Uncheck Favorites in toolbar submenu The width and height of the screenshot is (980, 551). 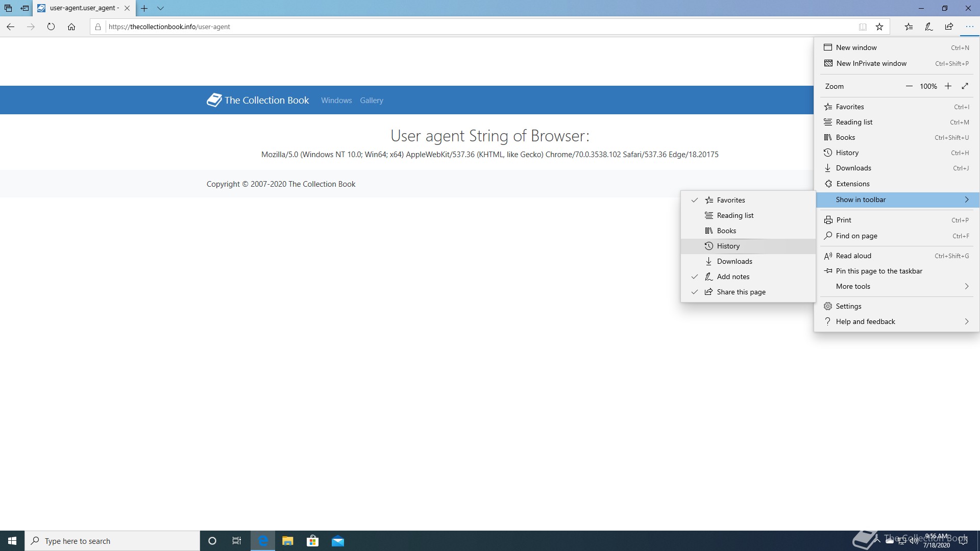point(748,200)
